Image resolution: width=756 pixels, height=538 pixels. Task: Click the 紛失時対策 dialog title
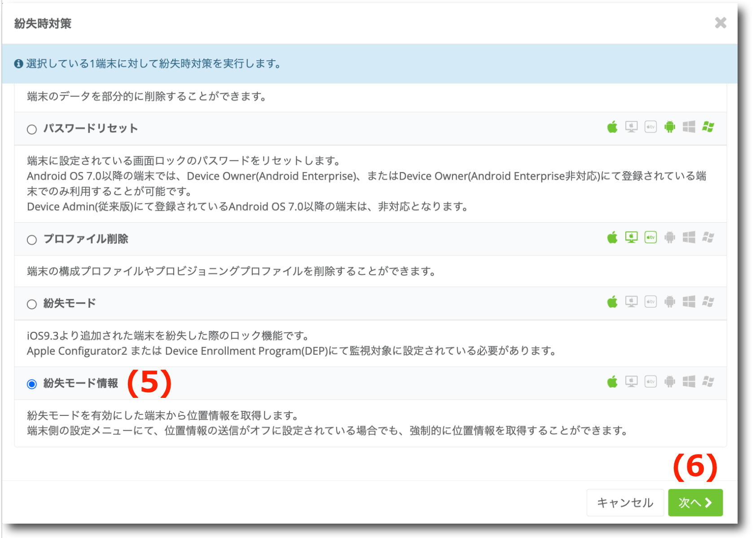(43, 23)
